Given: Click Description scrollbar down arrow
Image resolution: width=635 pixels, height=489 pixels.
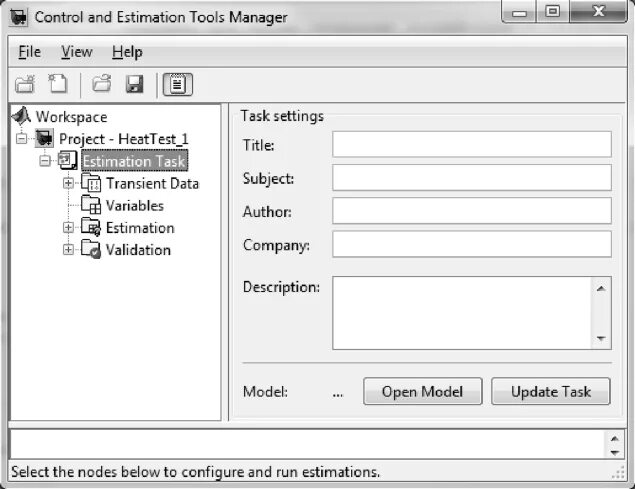Looking at the screenshot, I should [x=601, y=338].
